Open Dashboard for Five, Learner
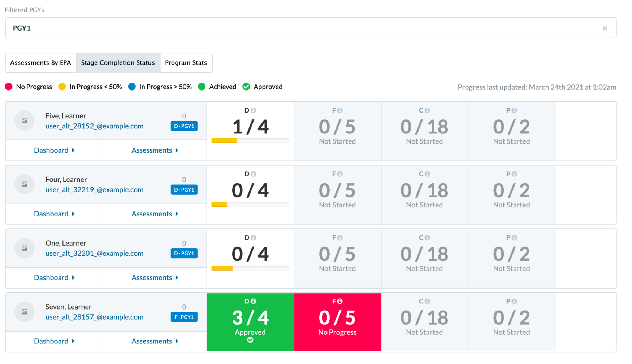Image resolution: width=632 pixels, height=364 pixels. pos(54,150)
